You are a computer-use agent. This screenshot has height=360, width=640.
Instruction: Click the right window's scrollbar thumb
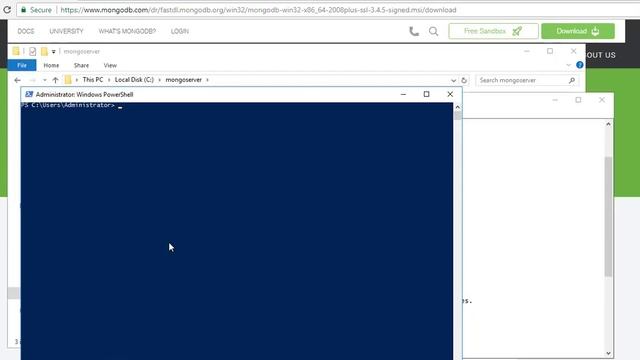pyautogui.click(x=609, y=216)
